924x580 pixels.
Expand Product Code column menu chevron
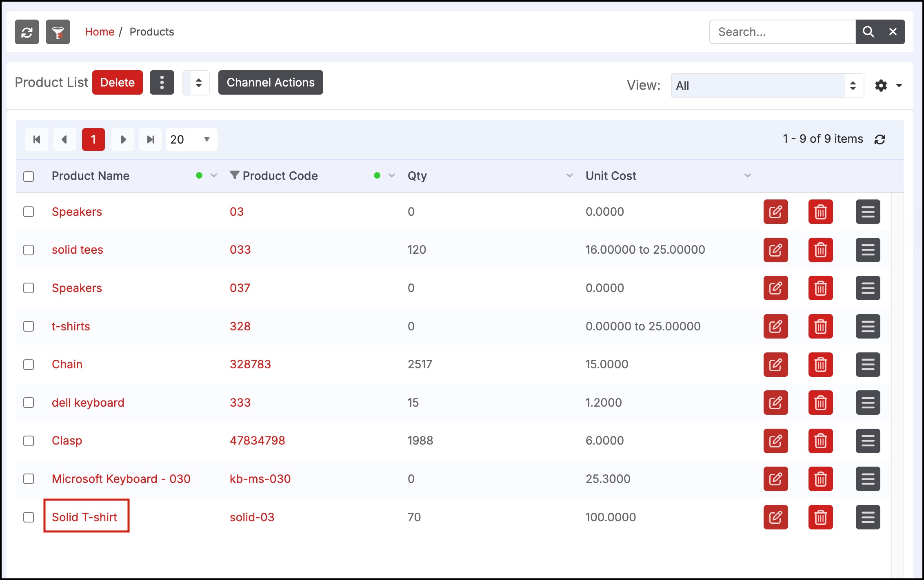click(x=392, y=176)
